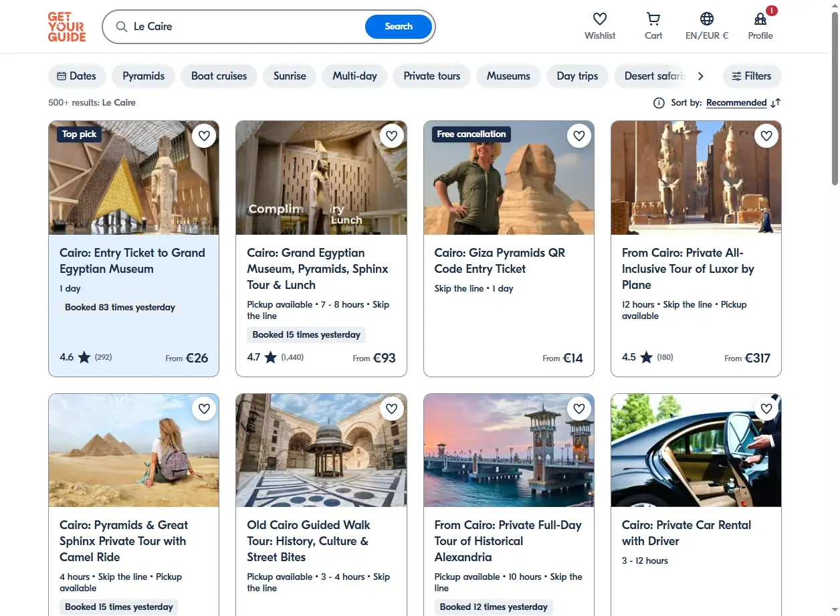Click the Old Cairo courtyard photo

[x=321, y=450]
